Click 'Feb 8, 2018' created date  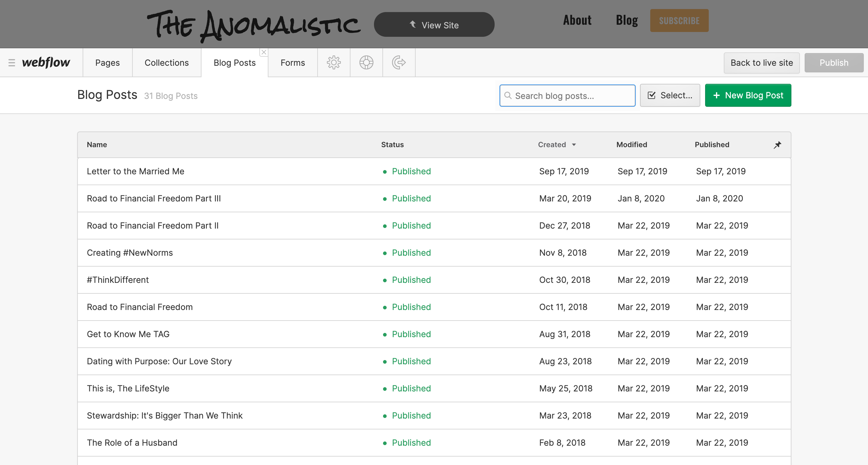click(x=562, y=443)
